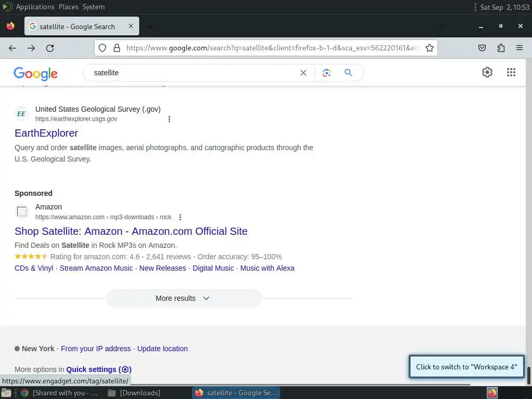Save page to Pocket
This screenshot has height=399, width=532.
click(x=482, y=48)
